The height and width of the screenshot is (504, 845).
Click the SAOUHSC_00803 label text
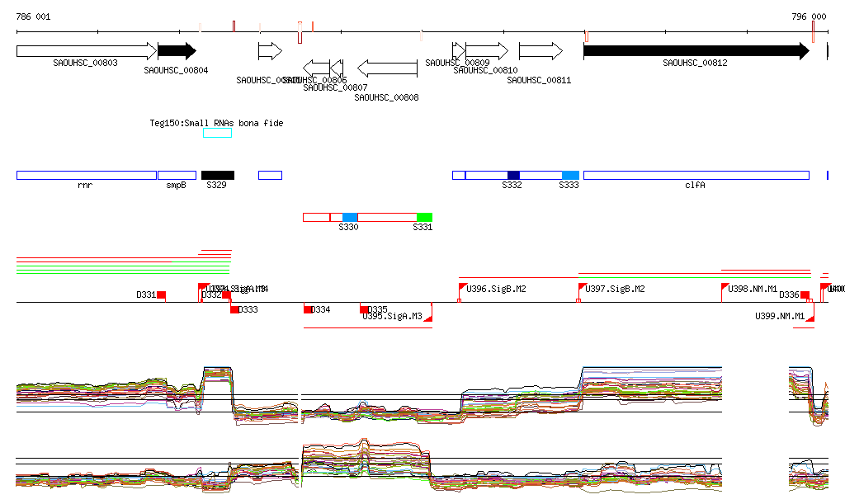tap(85, 63)
